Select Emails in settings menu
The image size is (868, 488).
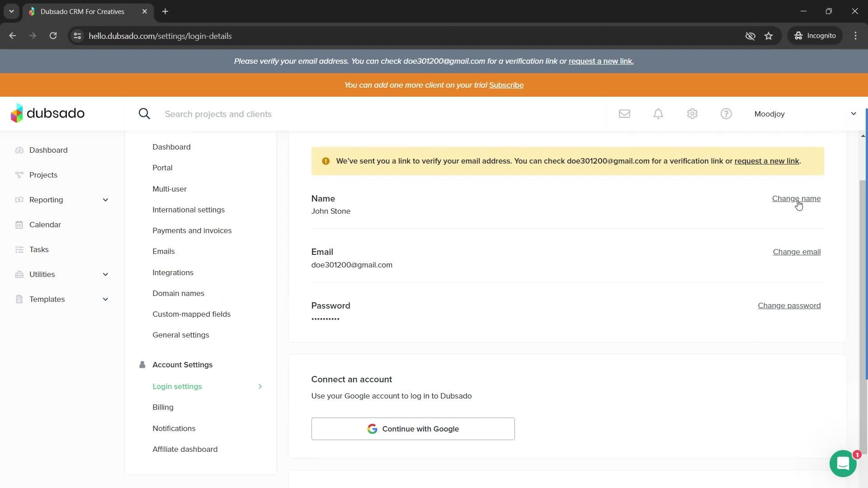164,251
